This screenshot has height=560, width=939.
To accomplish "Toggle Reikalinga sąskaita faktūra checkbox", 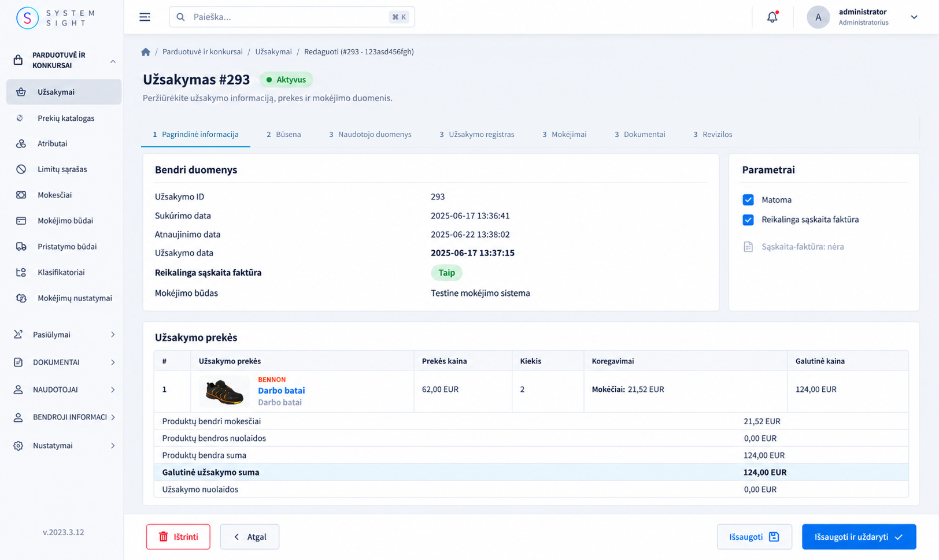I will point(748,220).
